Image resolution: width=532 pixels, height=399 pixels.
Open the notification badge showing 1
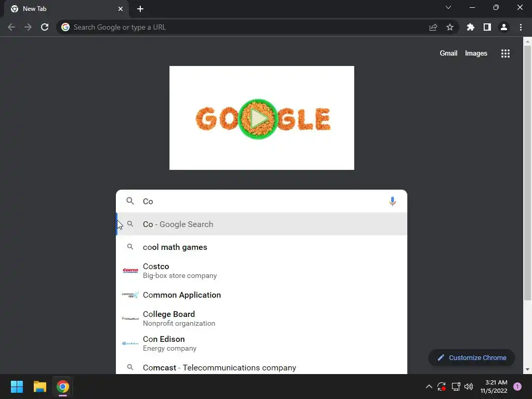coord(517,387)
